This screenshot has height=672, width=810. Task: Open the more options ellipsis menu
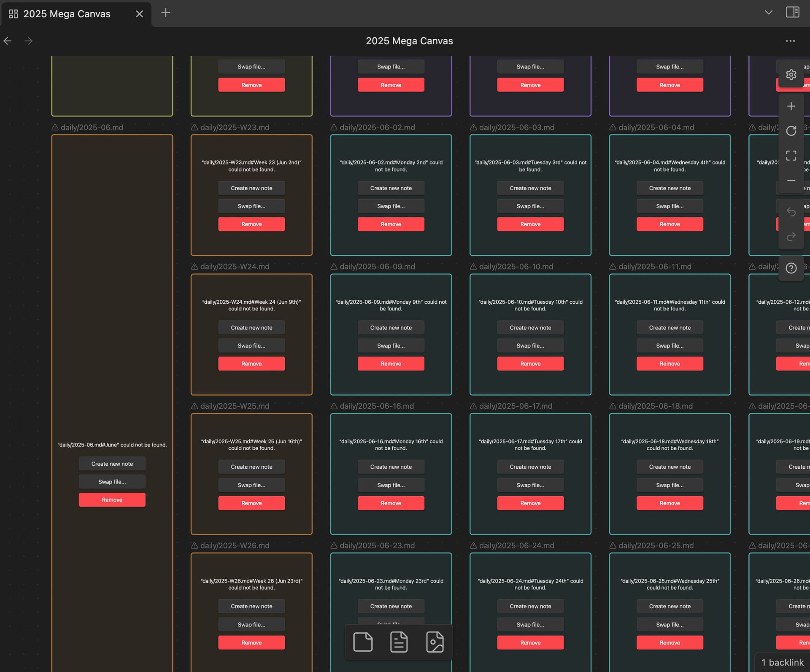coord(790,41)
